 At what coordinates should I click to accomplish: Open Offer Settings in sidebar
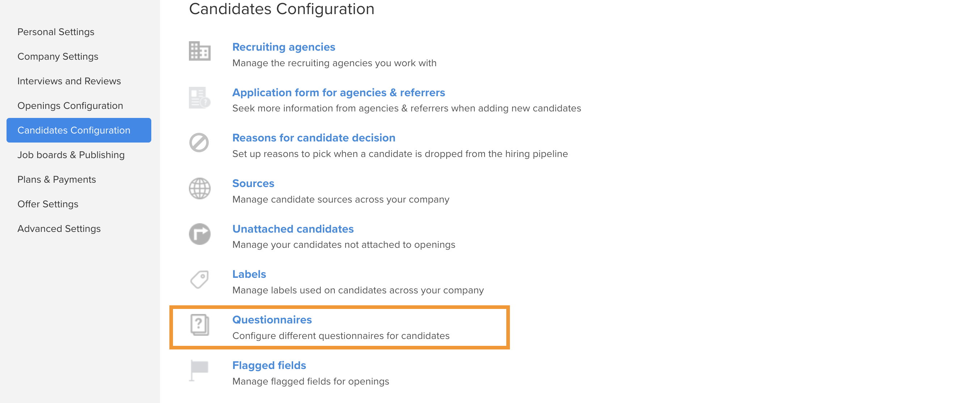pos(48,204)
